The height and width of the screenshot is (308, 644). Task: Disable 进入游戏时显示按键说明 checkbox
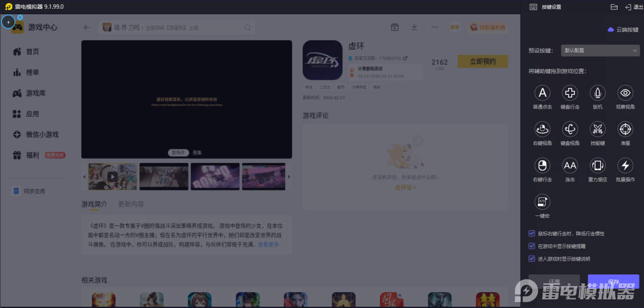tap(532, 259)
